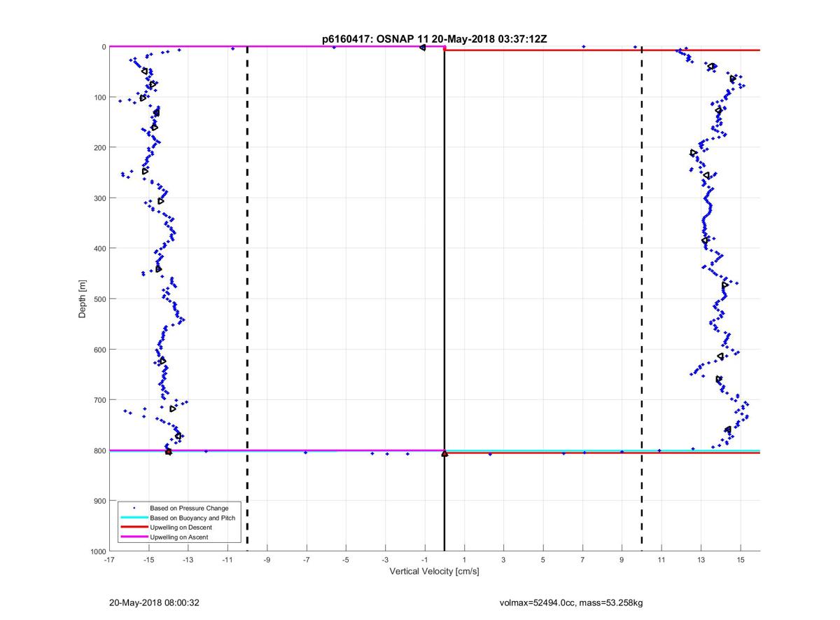This screenshot has width=840, height=620.
Task: Click depth tick label '200'
Action: tap(99, 148)
